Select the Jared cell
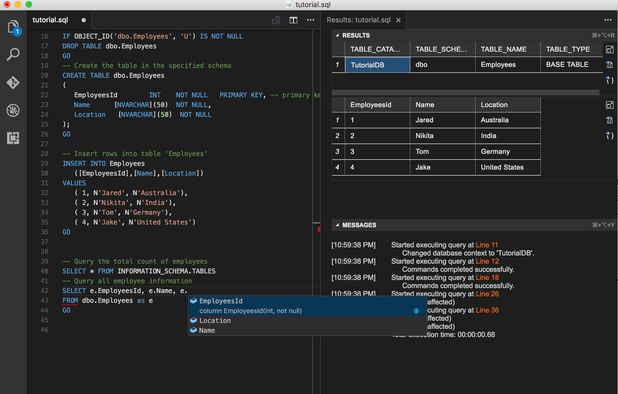Screen dimensions: 618x394 click(443, 120)
